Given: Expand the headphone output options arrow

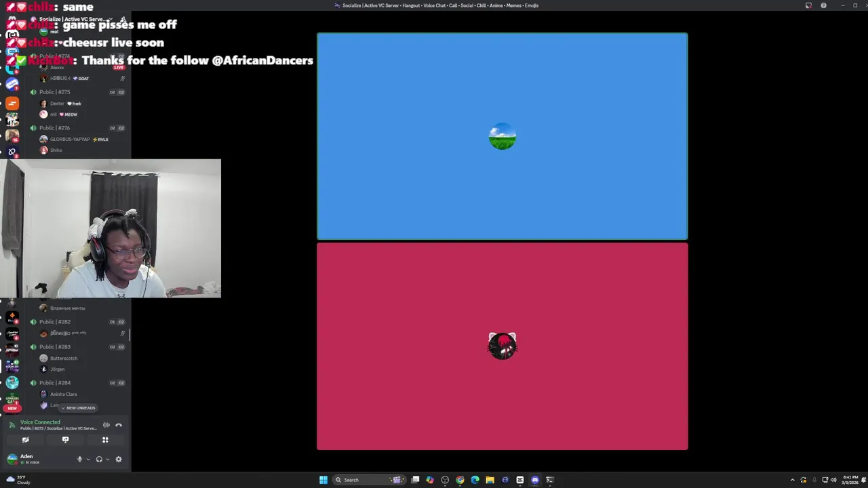Looking at the screenshot, I should (107, 460).
